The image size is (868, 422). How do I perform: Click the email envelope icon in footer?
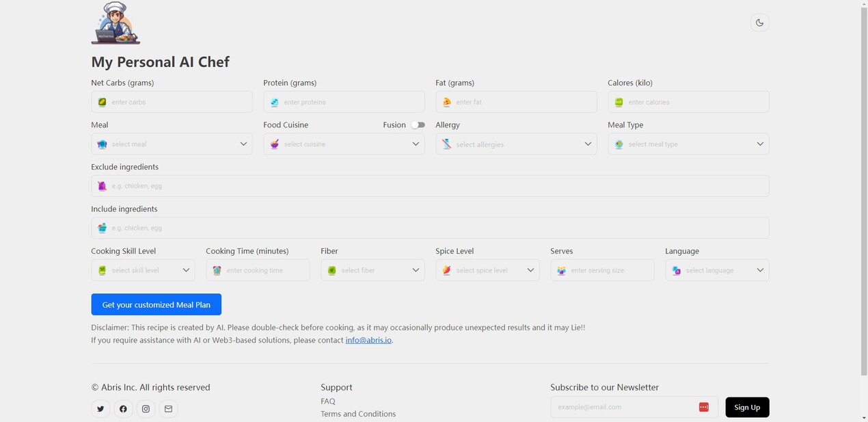[168, 409]
